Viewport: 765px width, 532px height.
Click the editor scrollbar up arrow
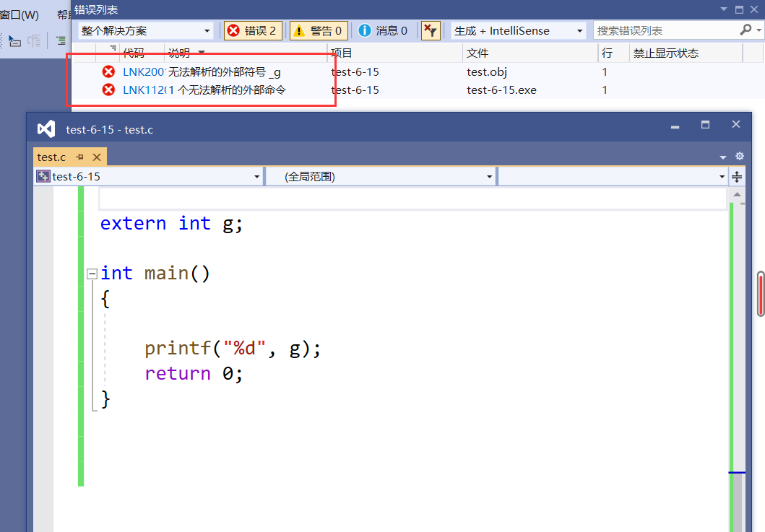click(x=738, y=195)
